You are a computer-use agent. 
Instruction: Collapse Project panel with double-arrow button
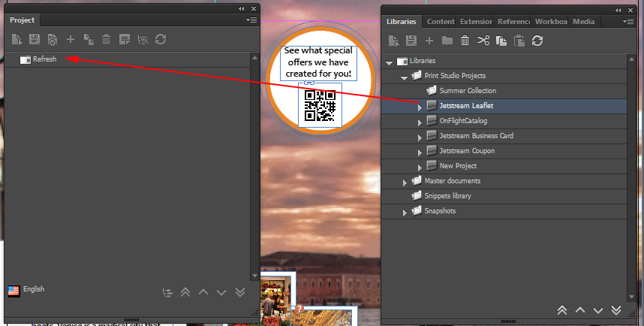coord(242,8)
